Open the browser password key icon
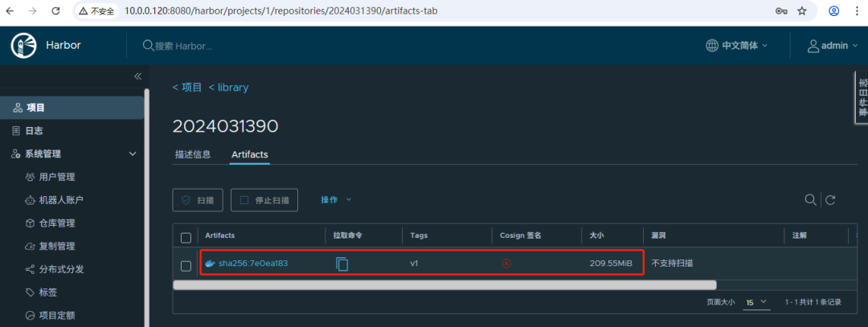The image size is (868, 327). point(780,11)
